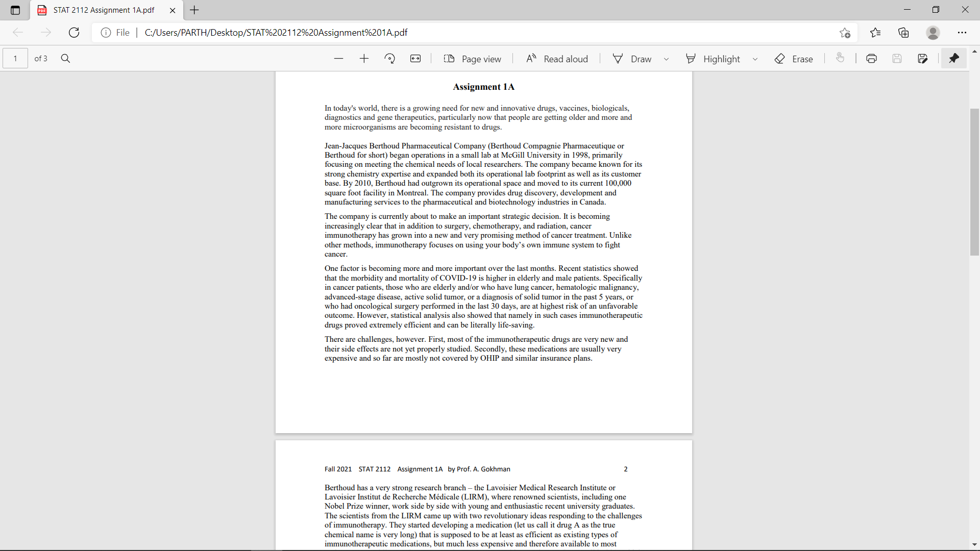Viewport: 980px width, 551px height.
Task: Open the browser settings menu
Action: click(x=963, y=32)
